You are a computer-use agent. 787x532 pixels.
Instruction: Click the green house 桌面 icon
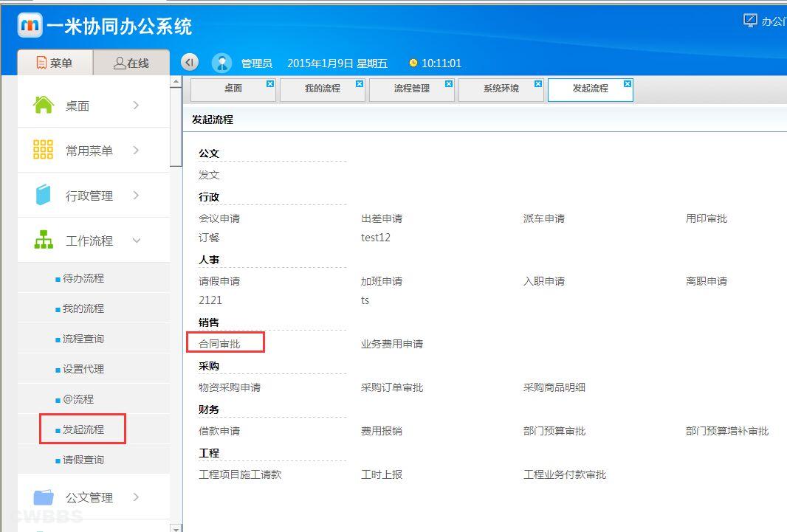click(x=43, y=104)
